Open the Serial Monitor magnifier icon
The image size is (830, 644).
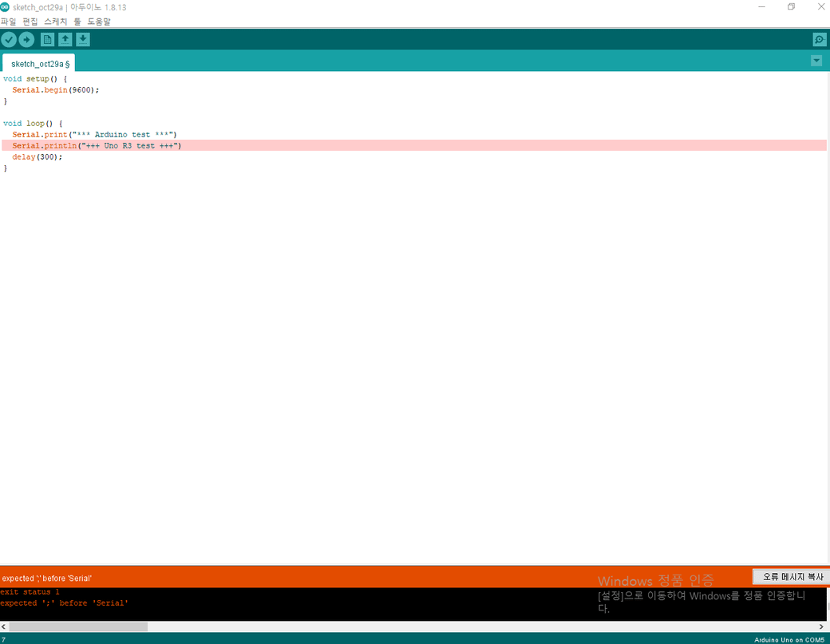(819, 40)
